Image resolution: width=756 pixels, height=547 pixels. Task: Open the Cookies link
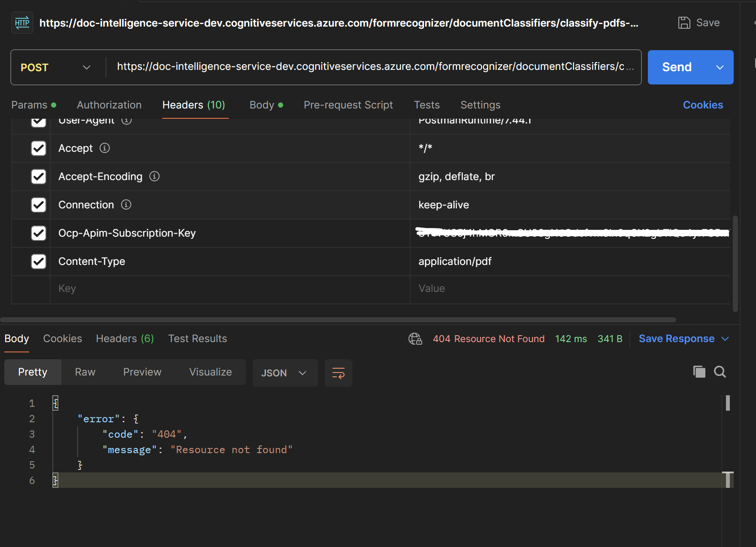(x=703, y=105)
